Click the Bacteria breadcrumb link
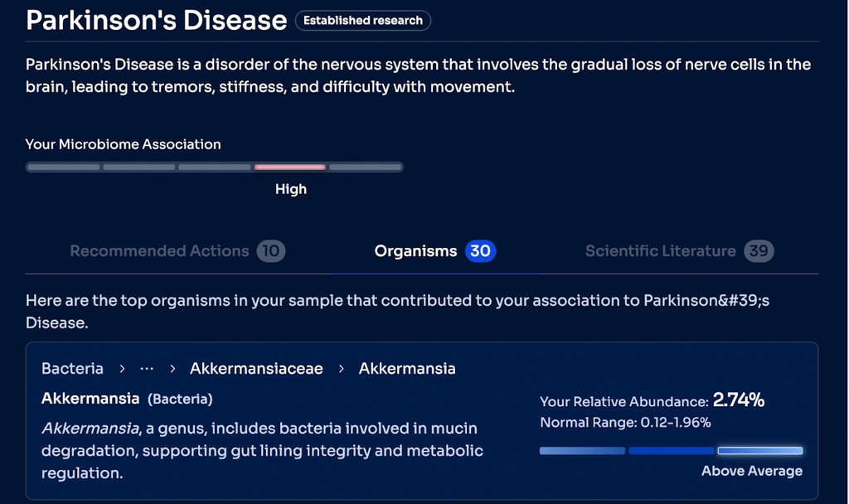This screenshot has height=504, width=849. tap(72, 368)
